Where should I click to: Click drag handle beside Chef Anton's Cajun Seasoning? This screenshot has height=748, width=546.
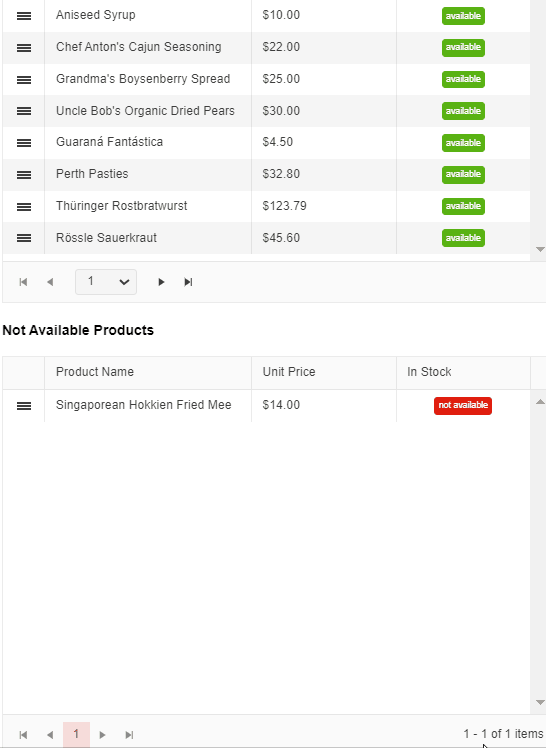[x=24, y=48]
